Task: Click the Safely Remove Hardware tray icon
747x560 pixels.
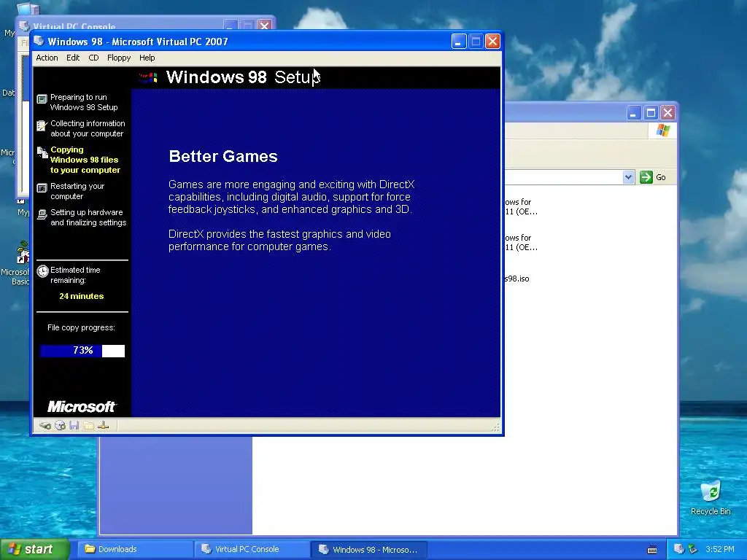Action: coord(692,549)
